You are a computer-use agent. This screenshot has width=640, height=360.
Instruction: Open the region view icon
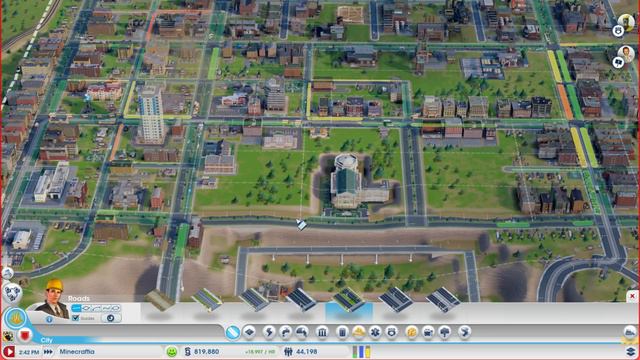[x=7, y=273]
